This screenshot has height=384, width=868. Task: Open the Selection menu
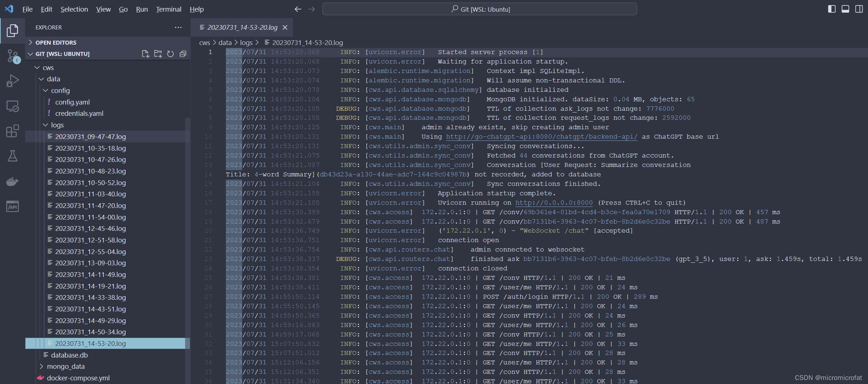coord(74,9)
